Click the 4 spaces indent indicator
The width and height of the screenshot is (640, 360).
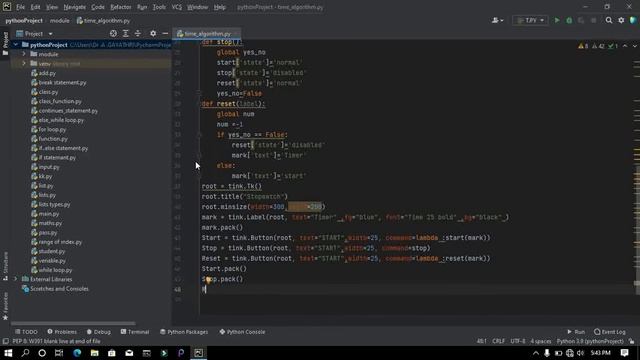[x=541, y=341]
